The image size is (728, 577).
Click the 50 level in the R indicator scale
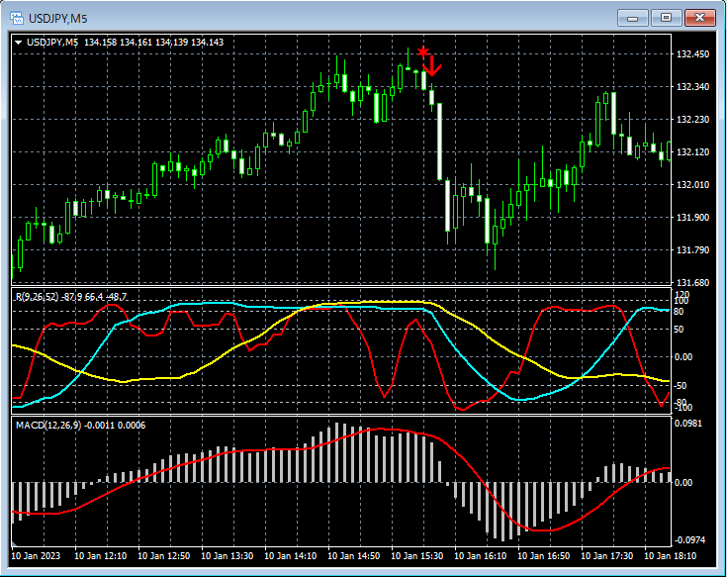click(x=679, y=330)
